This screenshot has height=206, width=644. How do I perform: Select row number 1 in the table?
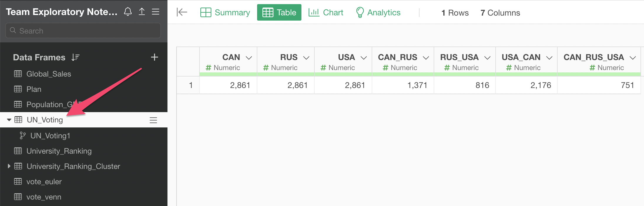(x=191, y=85)
